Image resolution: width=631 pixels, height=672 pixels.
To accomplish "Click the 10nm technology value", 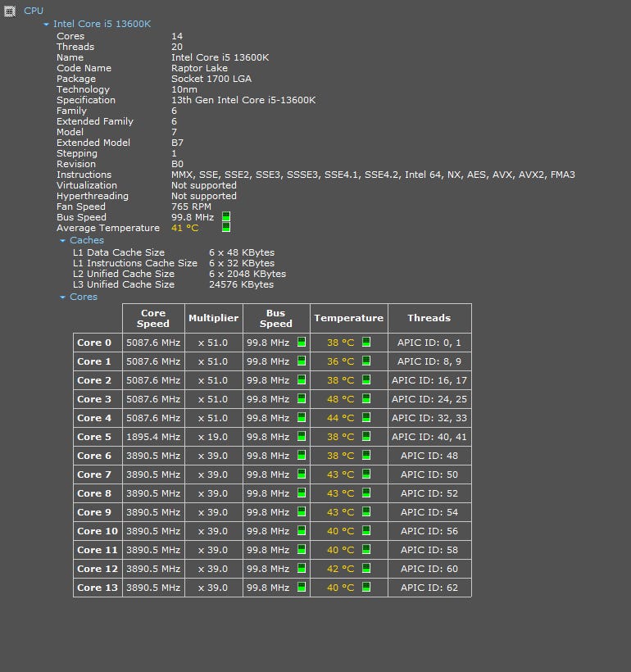I will tap(184, 89).
